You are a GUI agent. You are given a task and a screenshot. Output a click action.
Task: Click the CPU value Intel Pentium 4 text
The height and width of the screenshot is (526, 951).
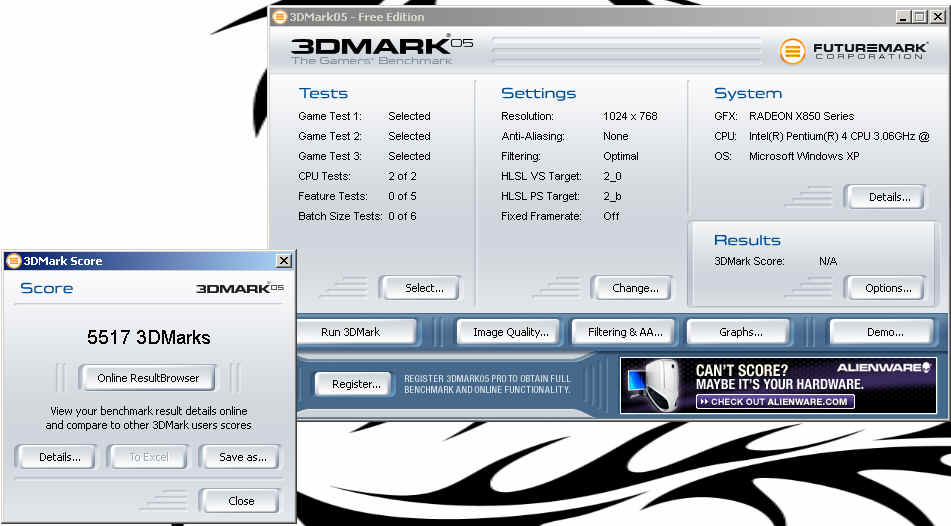[x=839, y=136]
